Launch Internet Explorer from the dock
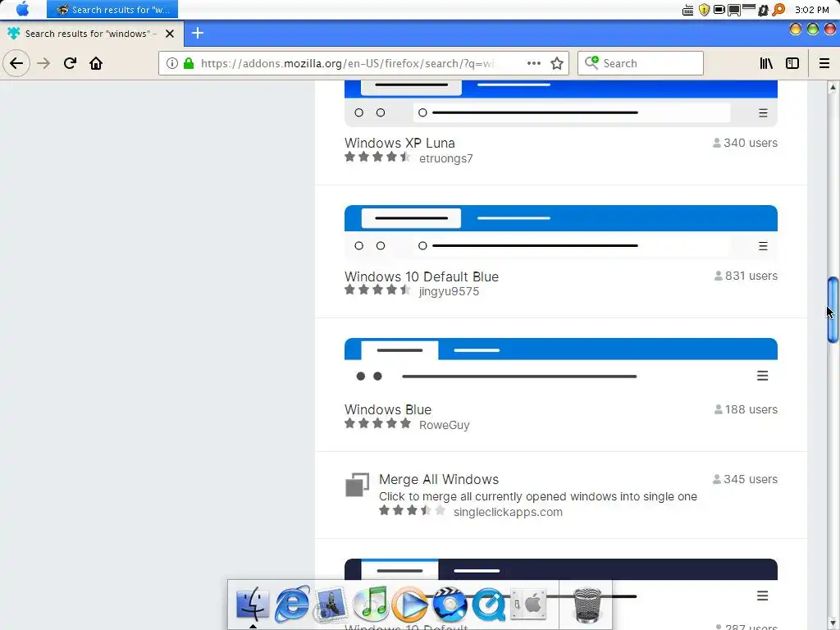840x630 pixels. point(292,604)
